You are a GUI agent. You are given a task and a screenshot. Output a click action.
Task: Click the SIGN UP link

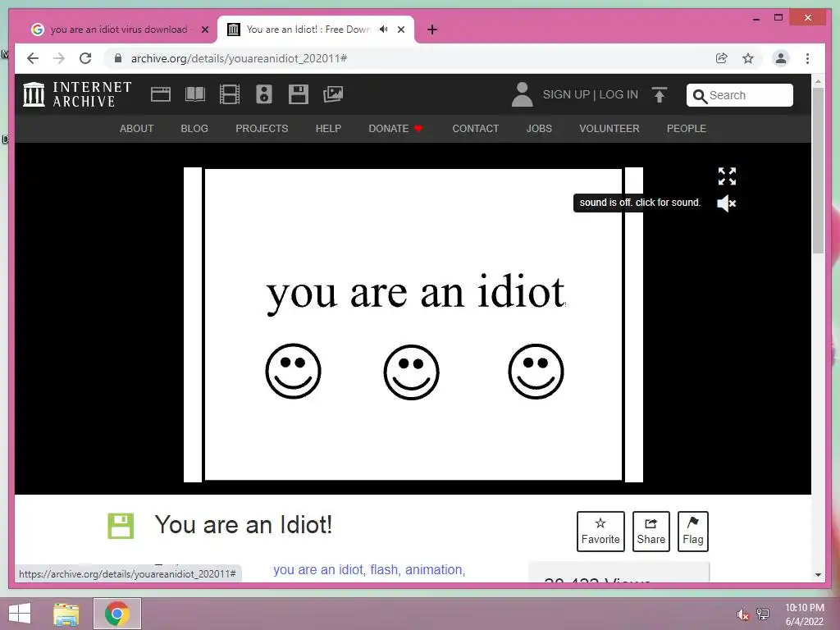(x=566, y=95)
